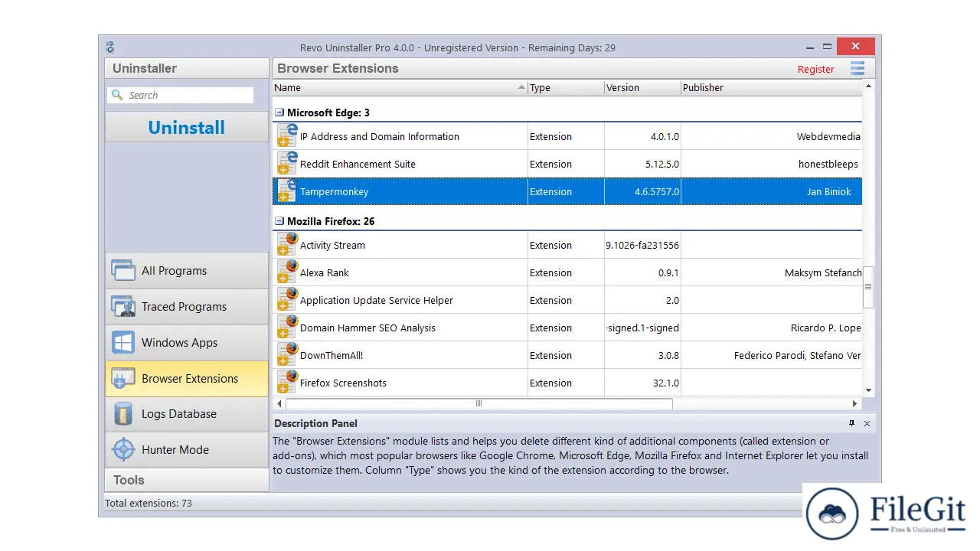Open the Logs Database module
Screen dimensions: 980x551
pos(187,413)
